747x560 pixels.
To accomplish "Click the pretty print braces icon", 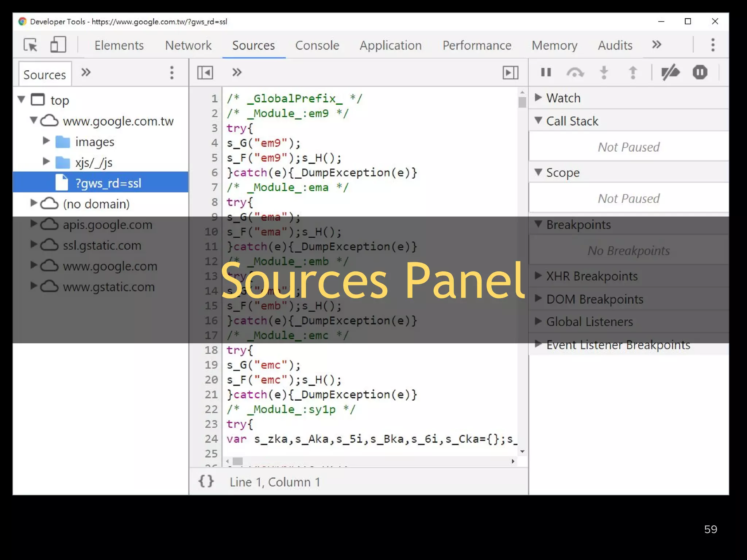I will coord(206,481).
